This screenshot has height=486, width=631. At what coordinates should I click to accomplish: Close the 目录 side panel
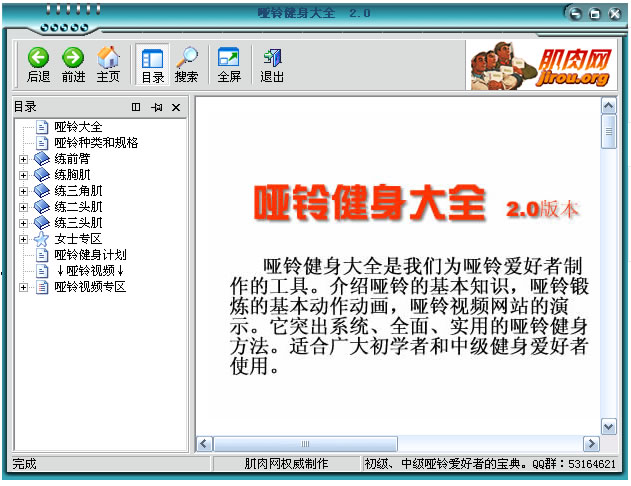(176, 107)
